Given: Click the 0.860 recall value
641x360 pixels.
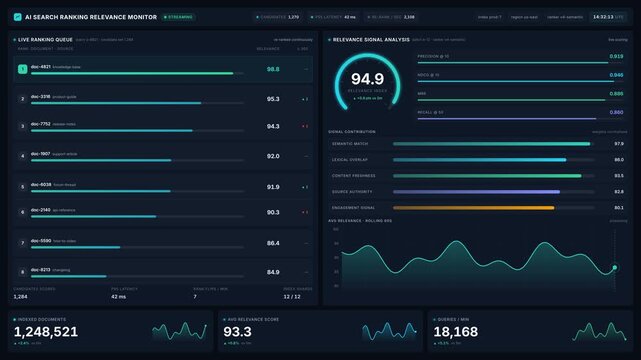Looking at the screenshot, I should 616,112.
